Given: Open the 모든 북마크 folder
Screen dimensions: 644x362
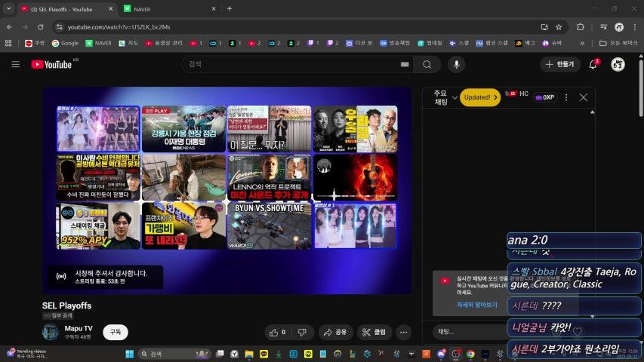Looking at the screenshot, I should [618, 43].
